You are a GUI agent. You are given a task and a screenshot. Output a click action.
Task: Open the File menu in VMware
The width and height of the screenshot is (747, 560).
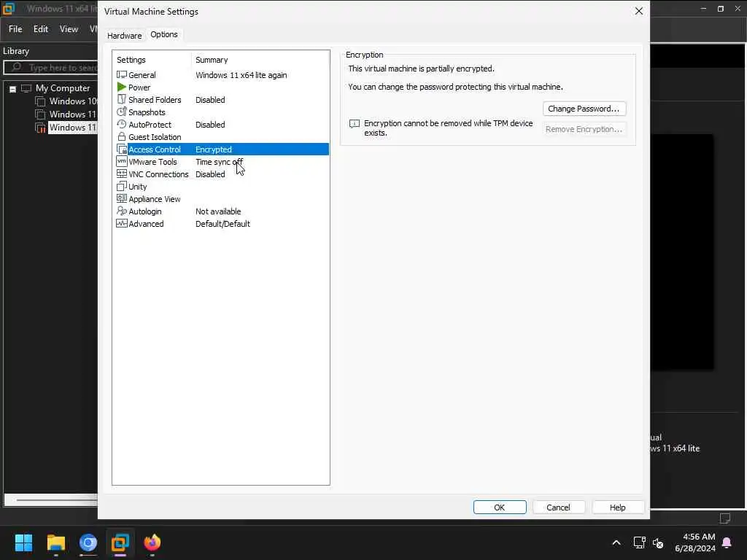[x=15, y=29]
